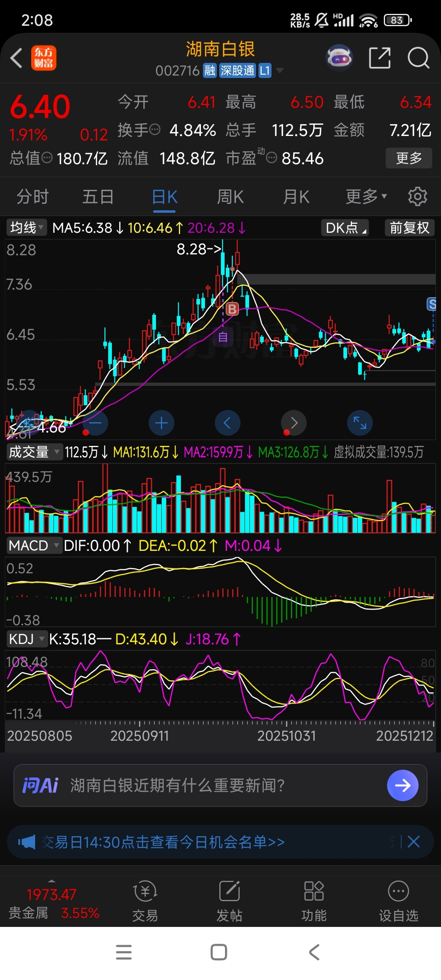Tap the megaphone announcement icon
Viewport: 441px width, 980px height.
[27, 842]
